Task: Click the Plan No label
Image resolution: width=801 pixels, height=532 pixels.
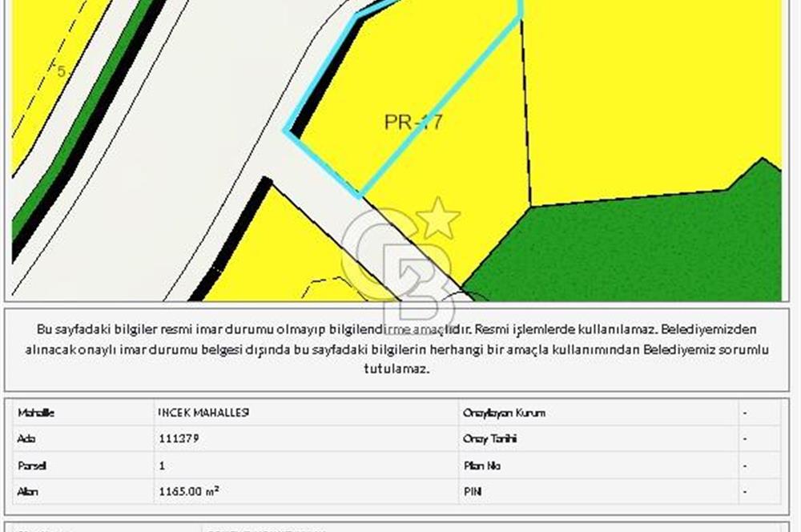Action: (481, 465)
